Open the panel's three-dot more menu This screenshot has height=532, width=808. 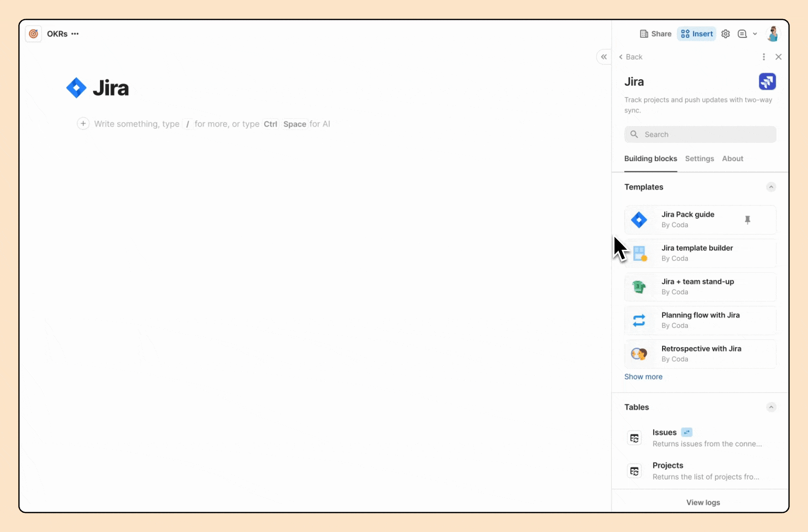pyautogui.click(x=764, y=57)
